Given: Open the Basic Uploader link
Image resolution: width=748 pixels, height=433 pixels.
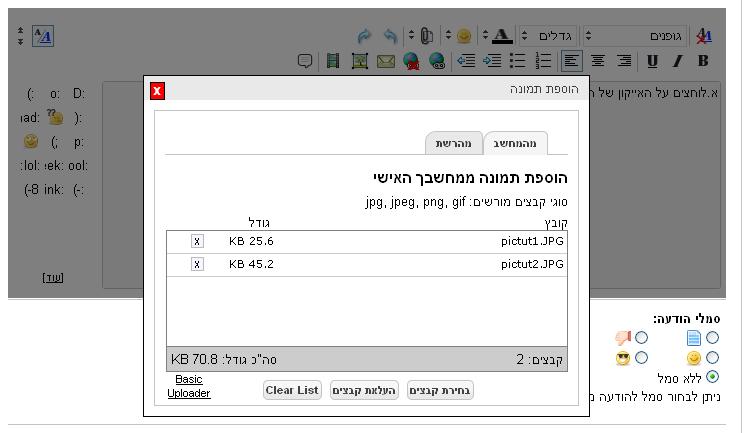Looking at the screenshot, I should click(189, 386).
